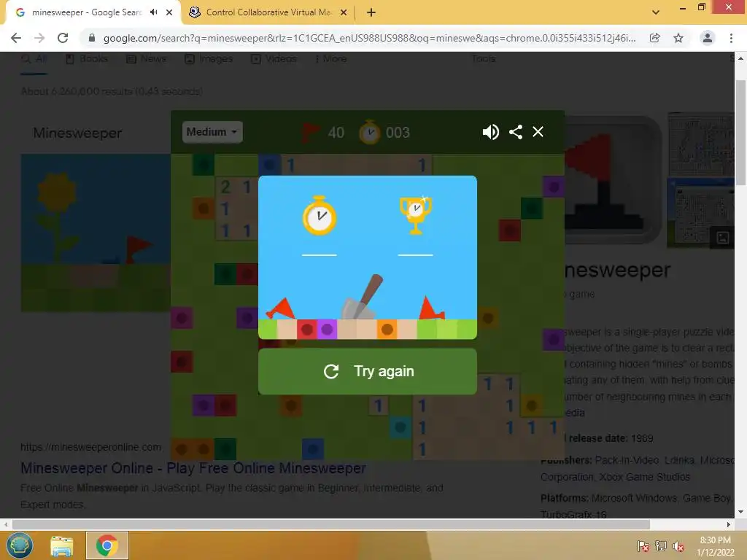
Task: Go forward in browser history
Action: (39, 38)
